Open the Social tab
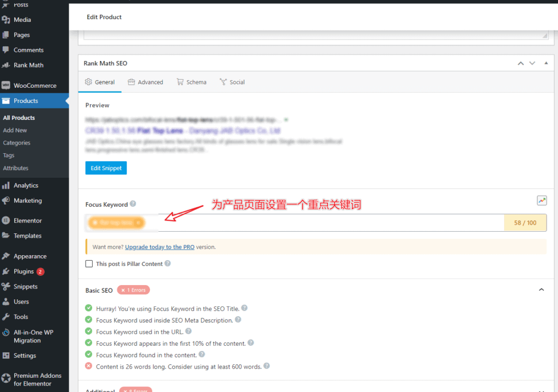This screenshot has height=392, width=558. pos(232,82)
